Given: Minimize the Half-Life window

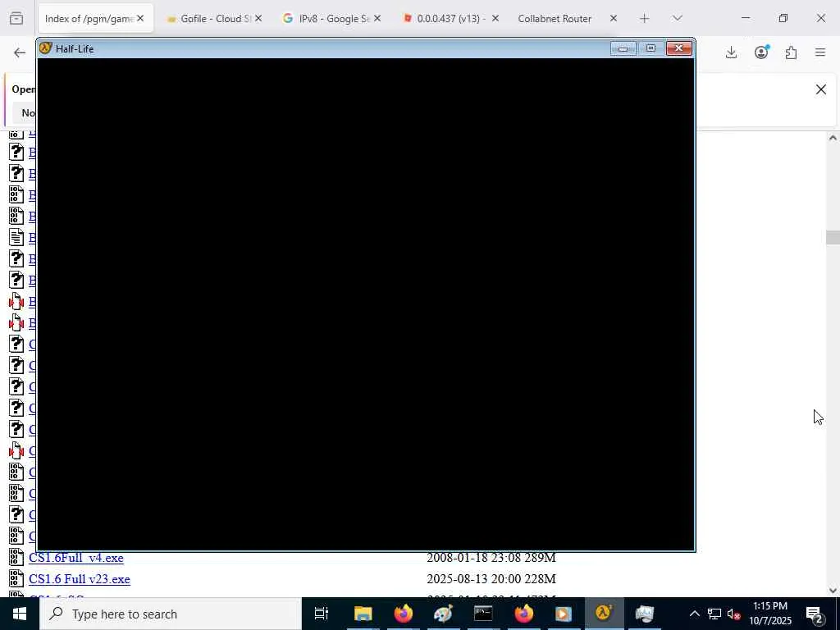Looking at the screenshot, I should point(623,48).
